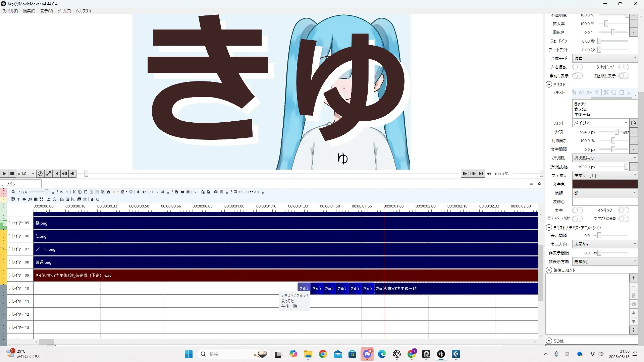
Task: Open timeline settings gear icon
Action: (x=539, y=184)
